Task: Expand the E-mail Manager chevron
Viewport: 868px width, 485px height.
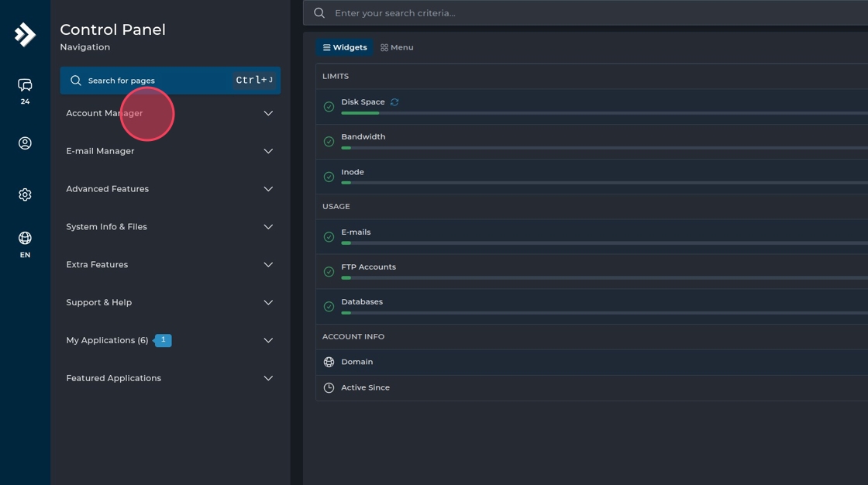Action: [x=268, y=151]
